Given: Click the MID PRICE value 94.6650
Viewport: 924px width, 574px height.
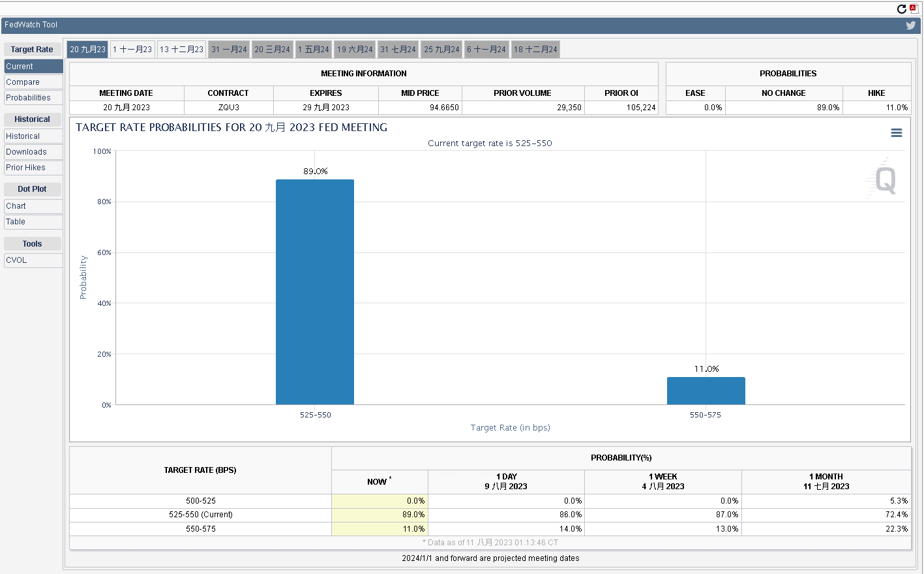Looking at the screenshot, I should [x=420, y=108].
